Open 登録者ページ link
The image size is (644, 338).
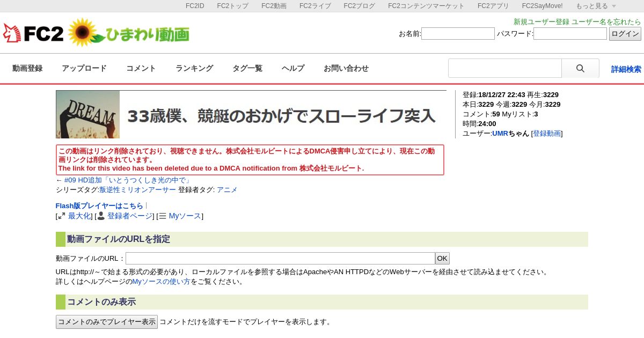tap(130, 216)
